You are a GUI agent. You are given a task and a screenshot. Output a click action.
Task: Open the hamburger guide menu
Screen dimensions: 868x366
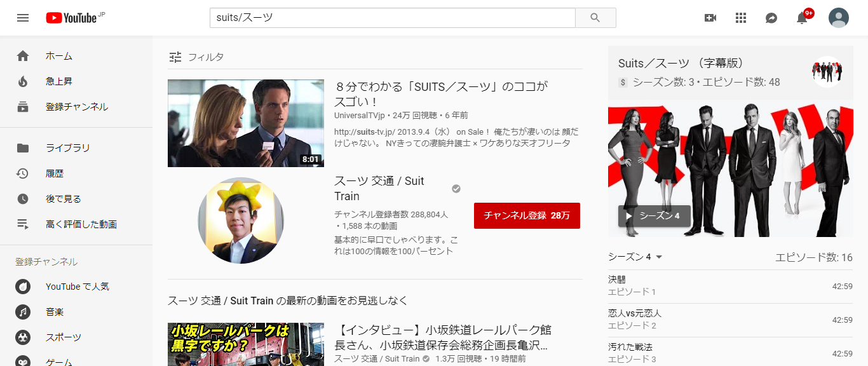tap(23, 18)
